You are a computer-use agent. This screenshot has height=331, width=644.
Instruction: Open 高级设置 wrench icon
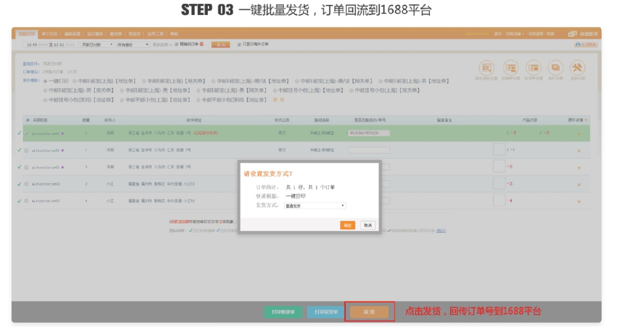click(x=577, y=68)
